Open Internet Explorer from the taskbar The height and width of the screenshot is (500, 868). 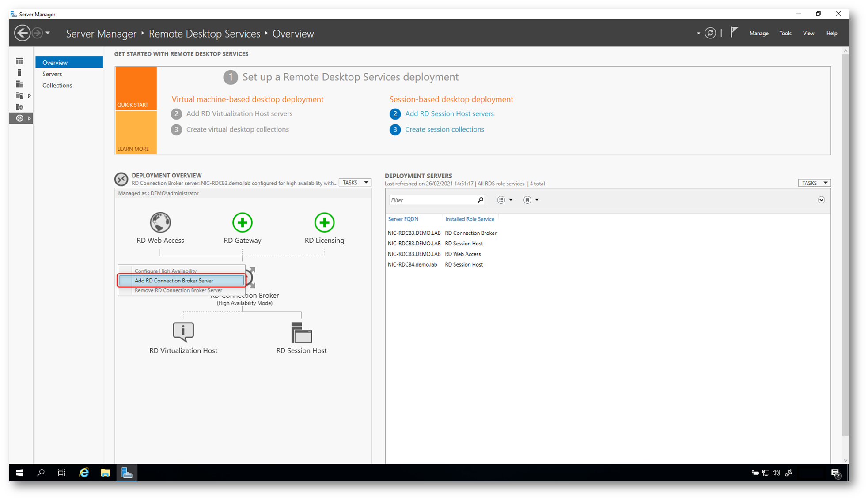(83, 473)
